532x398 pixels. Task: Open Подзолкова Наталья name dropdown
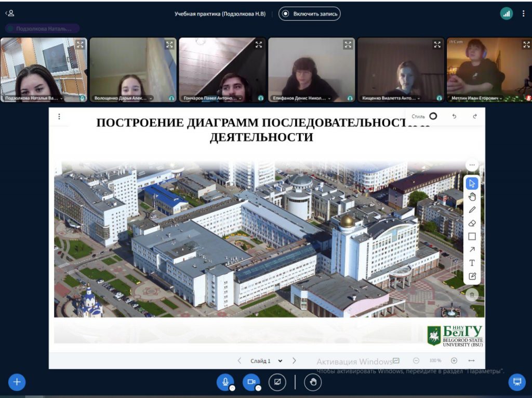[34, 98]
